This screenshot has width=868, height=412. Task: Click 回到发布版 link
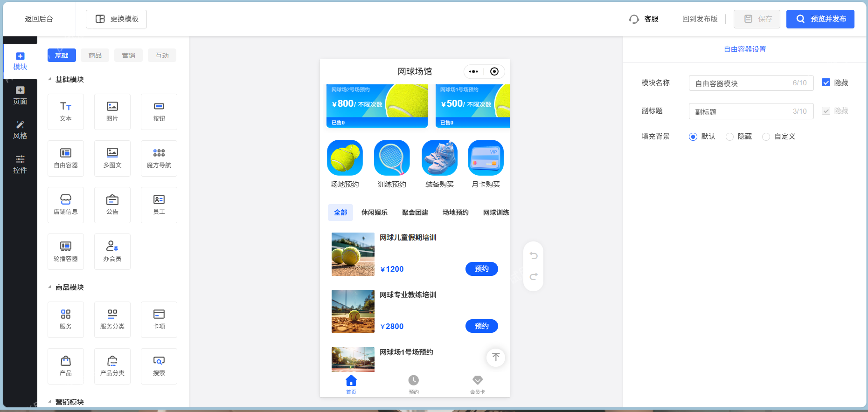700,19
